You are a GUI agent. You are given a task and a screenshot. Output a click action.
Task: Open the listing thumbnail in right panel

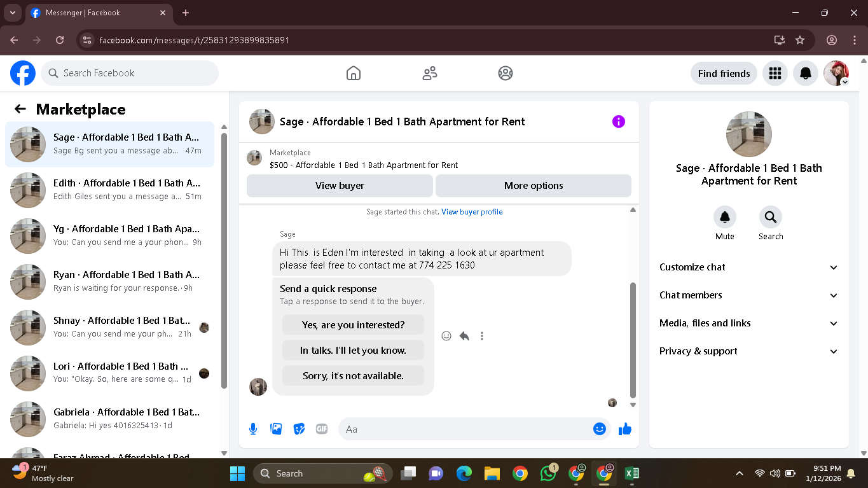click(749, 134)
